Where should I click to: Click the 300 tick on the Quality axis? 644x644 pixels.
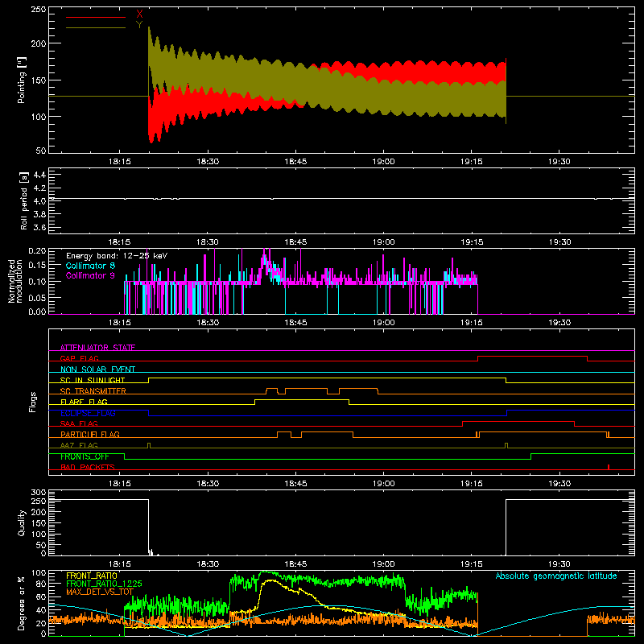point(39,493)
